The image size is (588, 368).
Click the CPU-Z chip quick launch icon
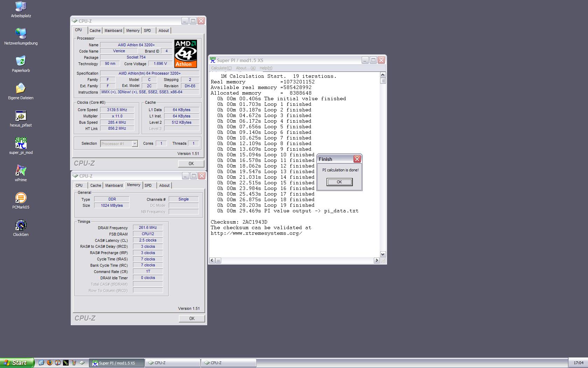coord(82,363)
